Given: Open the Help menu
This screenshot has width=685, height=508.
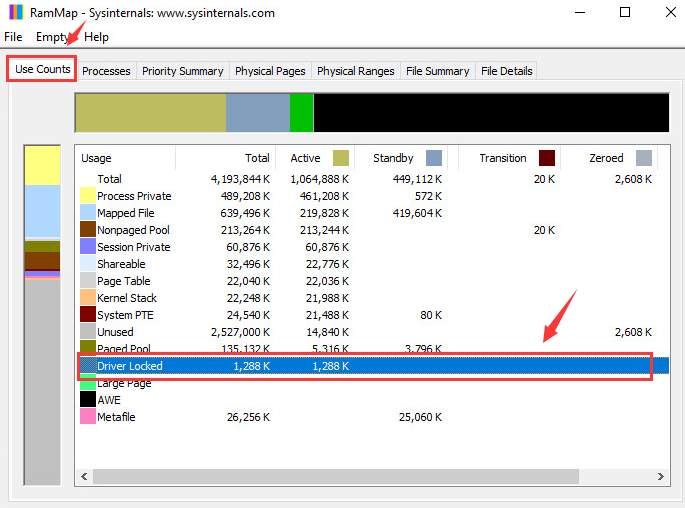Looking at the screenshot, I should [x=96, y=37].
